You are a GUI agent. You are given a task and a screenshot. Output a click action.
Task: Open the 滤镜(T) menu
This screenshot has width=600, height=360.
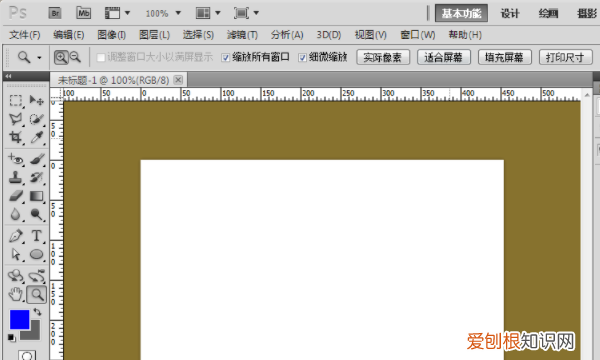[242, 35]
